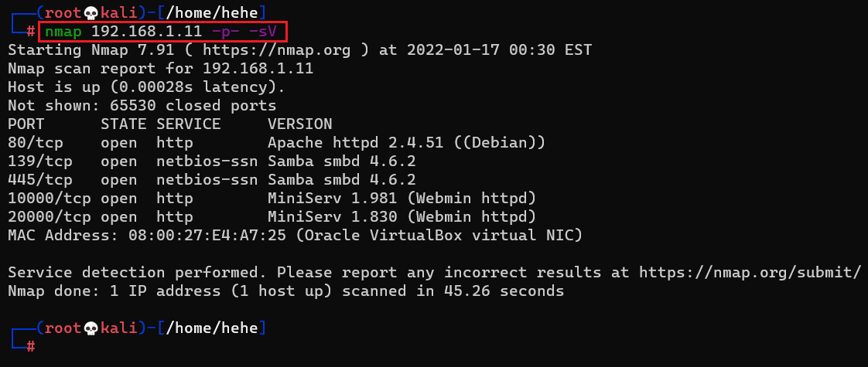Select the 445/tcp port entry
Viewport: 868px width, 367px height.
[x=40, y=180]
